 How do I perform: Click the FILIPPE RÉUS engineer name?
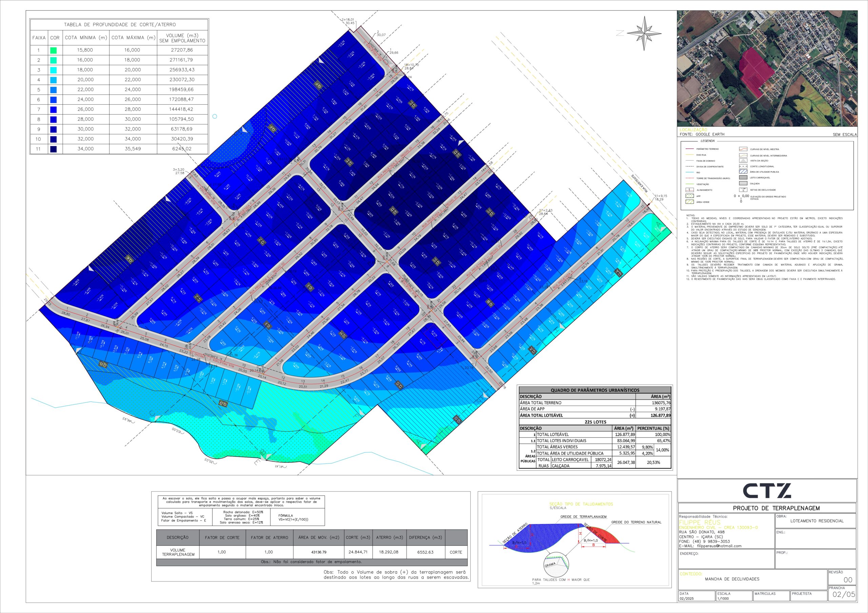pos(699,522)
